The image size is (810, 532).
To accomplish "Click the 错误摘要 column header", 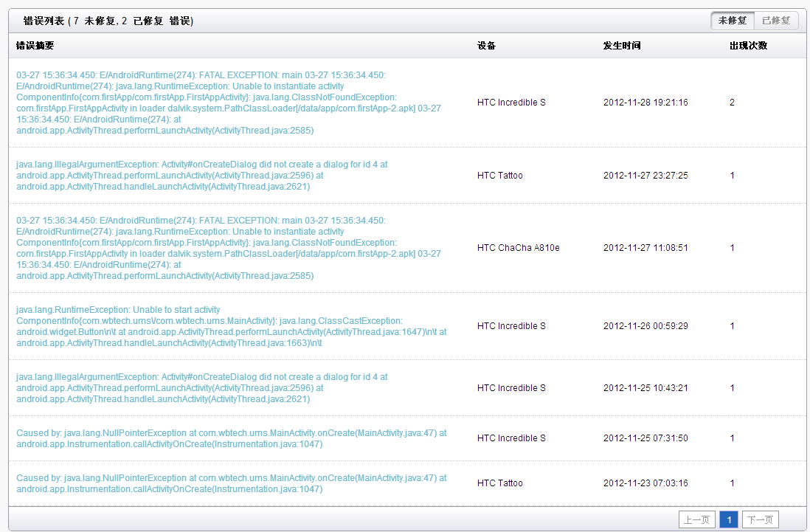I will (x=35, y=46).
